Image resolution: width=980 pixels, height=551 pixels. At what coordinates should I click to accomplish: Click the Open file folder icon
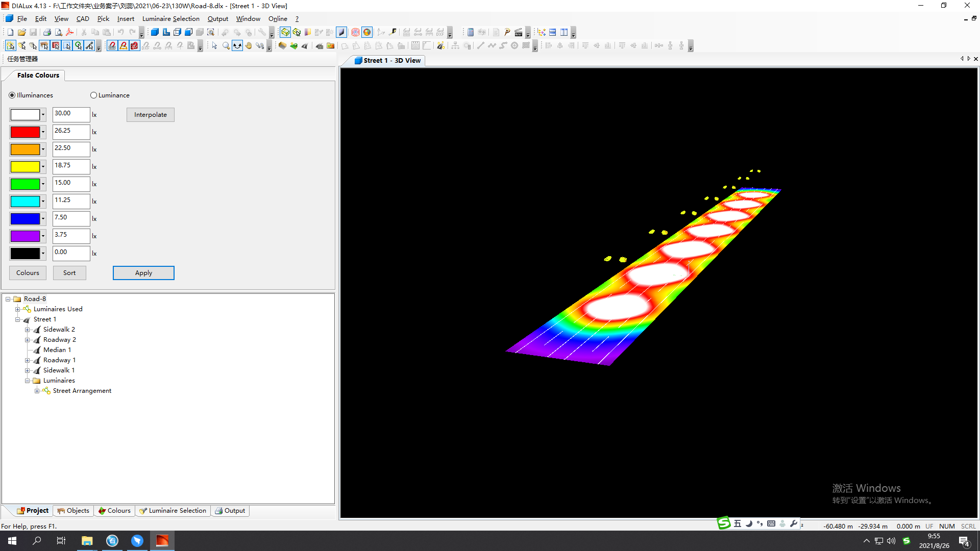pyautogui.click(x=22, y=32)
